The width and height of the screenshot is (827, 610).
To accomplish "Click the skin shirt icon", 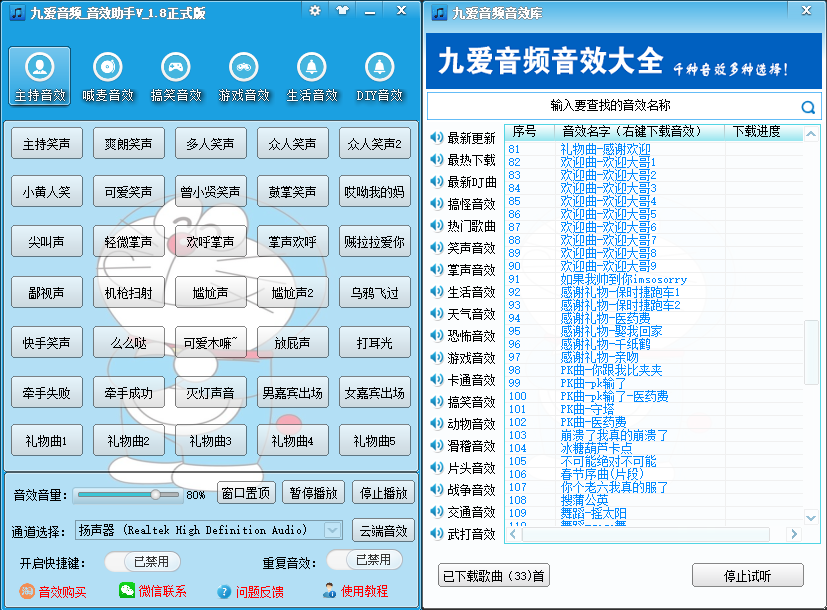I will point(342,11).
